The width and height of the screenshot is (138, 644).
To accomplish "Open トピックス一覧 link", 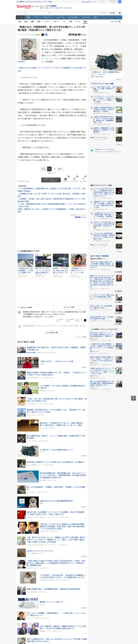I will (x=115, y=22).
